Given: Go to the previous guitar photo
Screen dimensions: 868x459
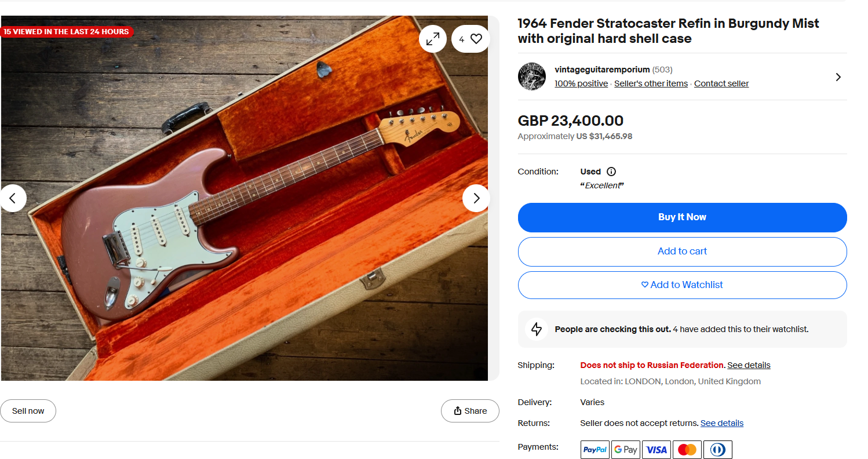Looking at the screenshot, I should pyautogui.click(x=13, y=198).
